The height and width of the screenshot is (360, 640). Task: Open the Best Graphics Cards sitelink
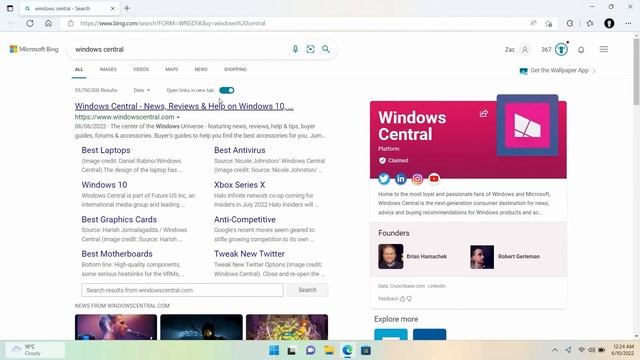(x=119, y=220)
